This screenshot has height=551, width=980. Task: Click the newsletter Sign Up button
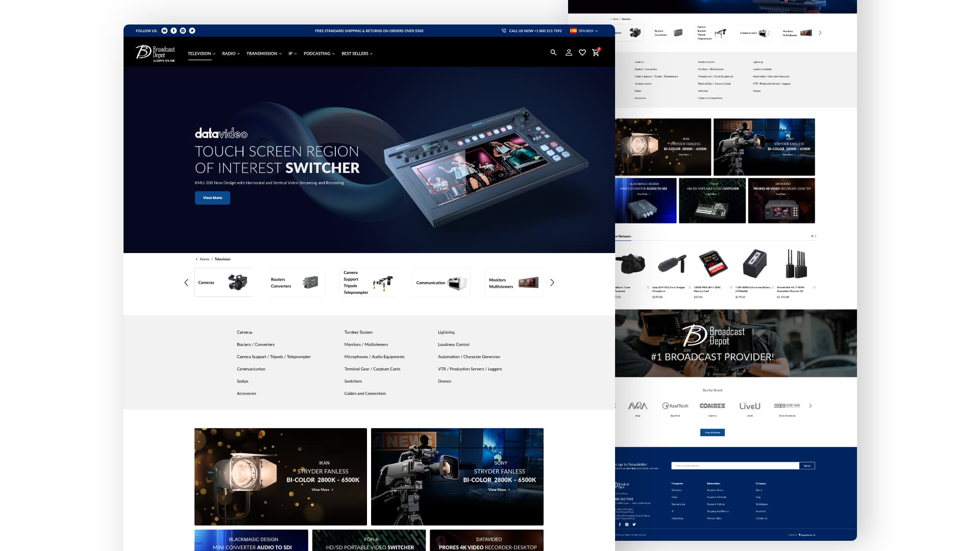point(807,466)
